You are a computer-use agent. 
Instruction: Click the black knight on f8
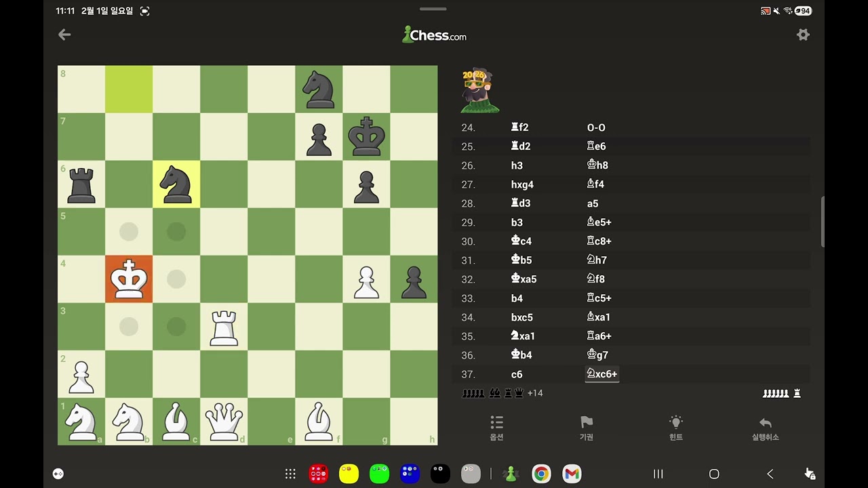[x=319, y=89]
